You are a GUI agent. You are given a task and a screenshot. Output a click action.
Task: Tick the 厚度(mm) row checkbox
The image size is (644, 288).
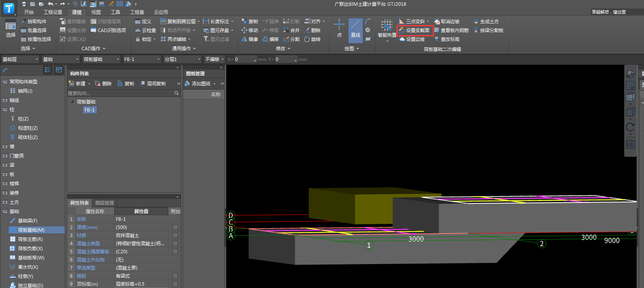[175, 227]
